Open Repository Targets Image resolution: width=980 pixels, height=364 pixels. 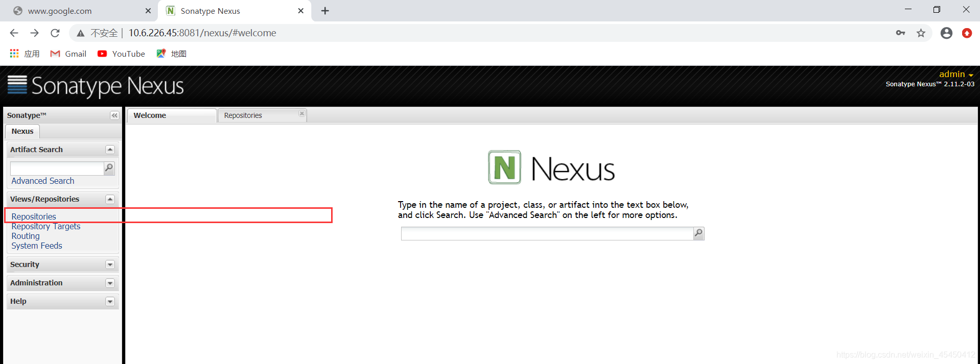point(46,226)
